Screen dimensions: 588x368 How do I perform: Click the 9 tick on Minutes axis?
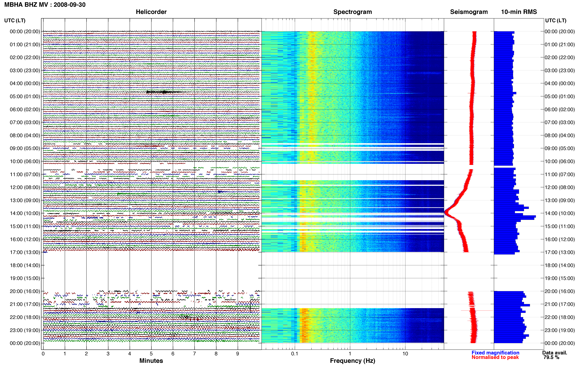(x=238, y=354)
